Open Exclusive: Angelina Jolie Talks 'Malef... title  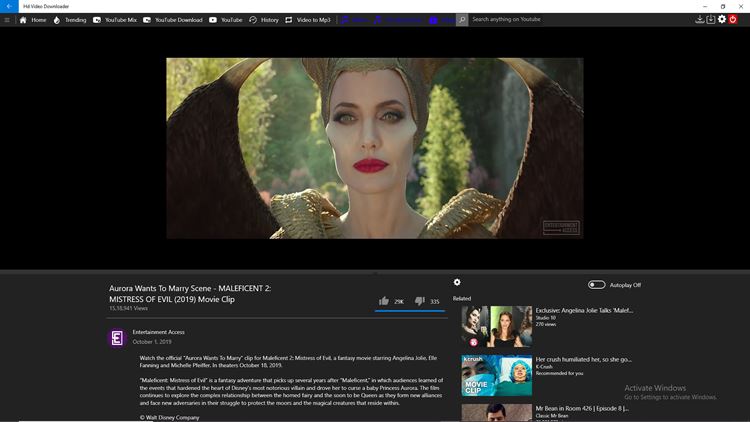[584, 311]
